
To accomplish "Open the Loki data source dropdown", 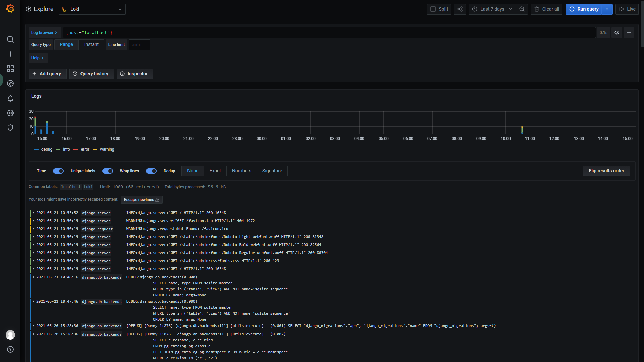I will [x=92, y=9].
